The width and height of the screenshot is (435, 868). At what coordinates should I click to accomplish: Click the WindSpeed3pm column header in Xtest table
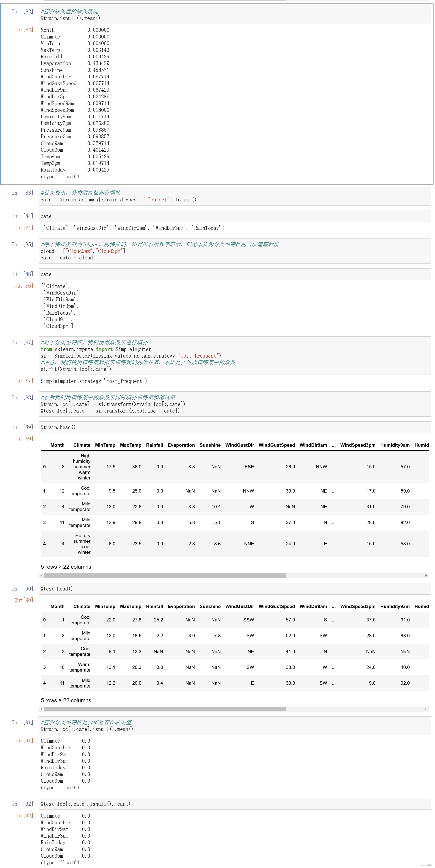(x=358, y=606)
